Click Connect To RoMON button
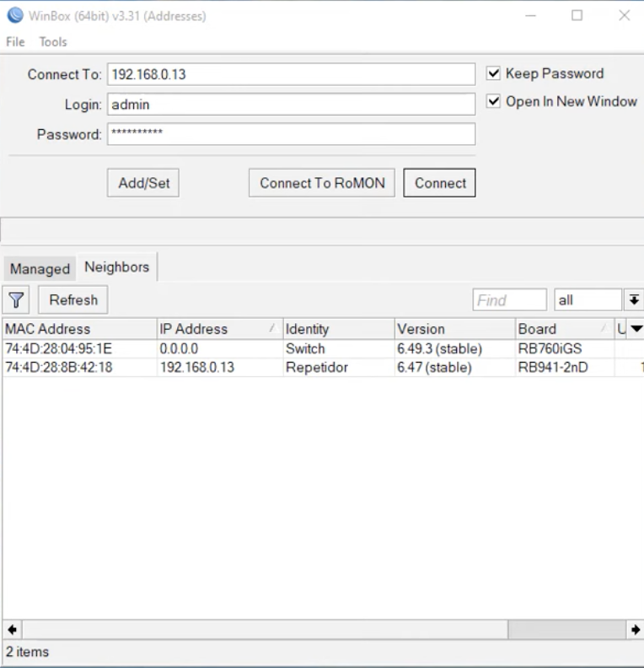Screen dimensions: 644x668 coord(322,183)
